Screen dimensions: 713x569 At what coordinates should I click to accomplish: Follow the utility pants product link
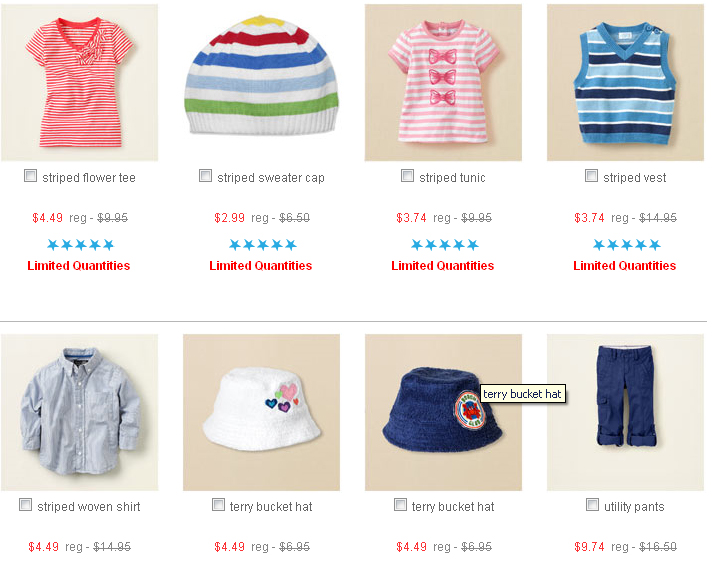(x=634, y=507)
